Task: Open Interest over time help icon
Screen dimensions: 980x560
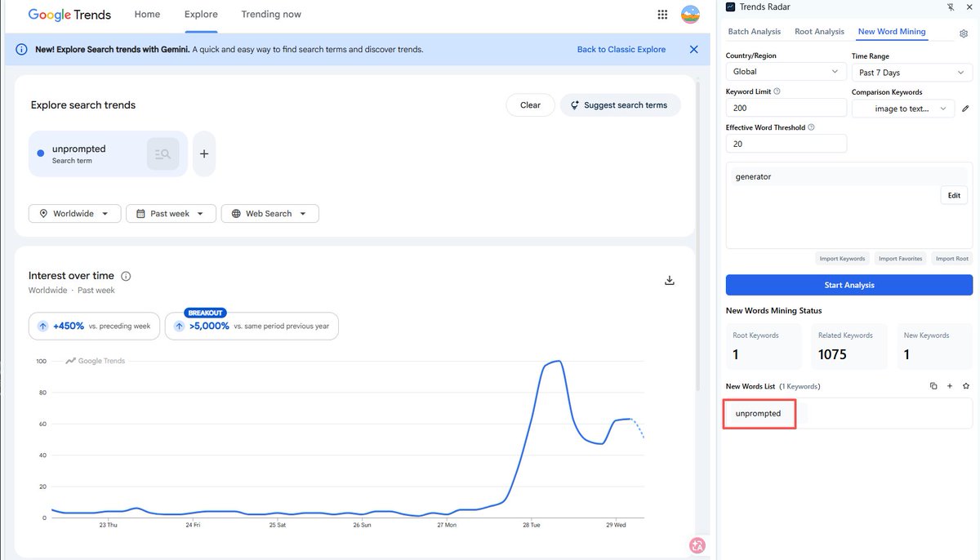Action: (x=126, y=276)
